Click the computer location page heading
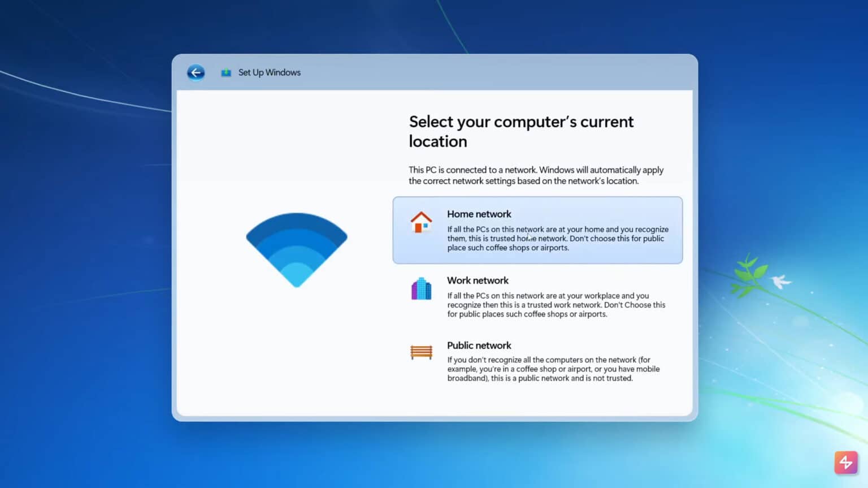868x488 pixels. click(x=520, y=131)
